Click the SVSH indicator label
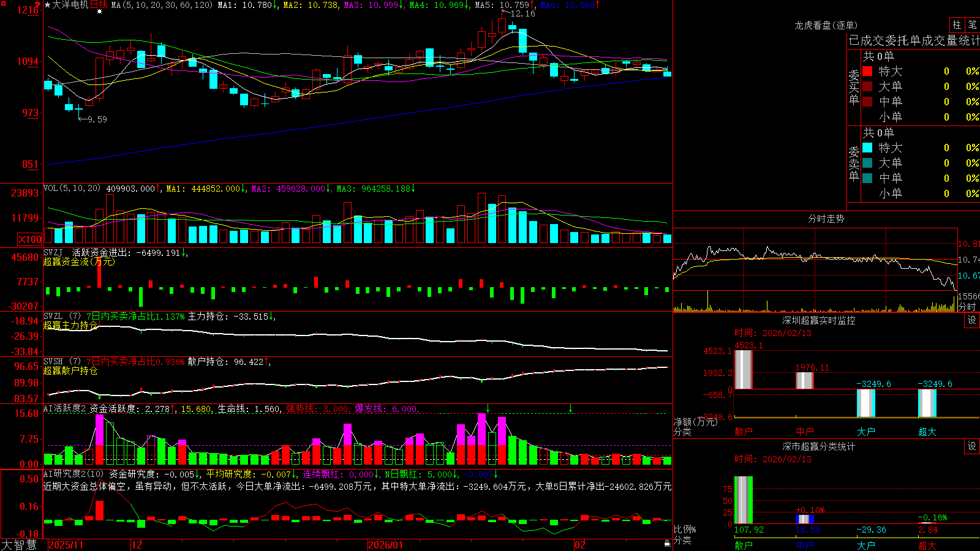This screenshot has height=551, width=980. click(53, 362)
